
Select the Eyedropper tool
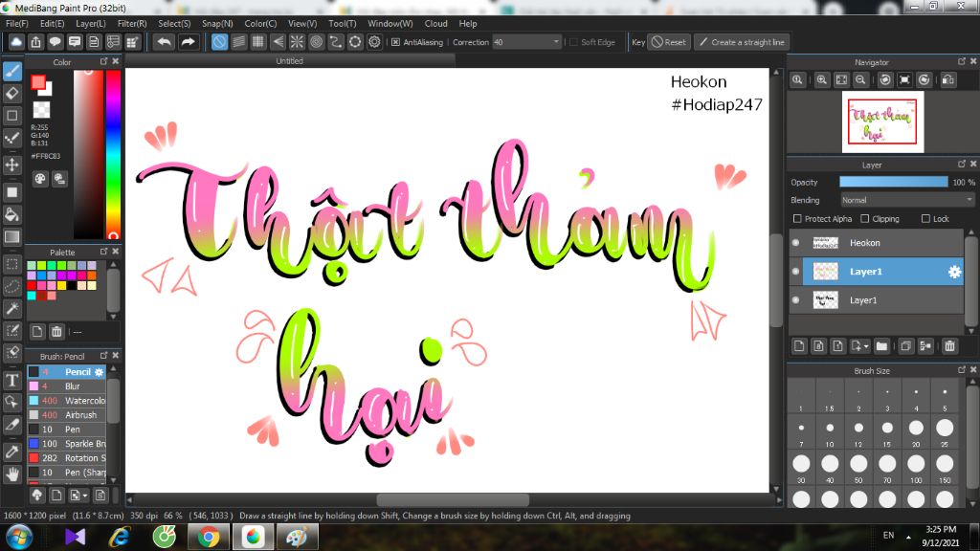coord(11,452)
